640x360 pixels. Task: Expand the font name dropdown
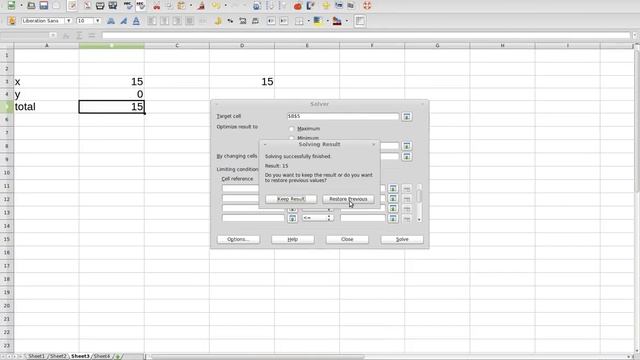pos(68,21)
